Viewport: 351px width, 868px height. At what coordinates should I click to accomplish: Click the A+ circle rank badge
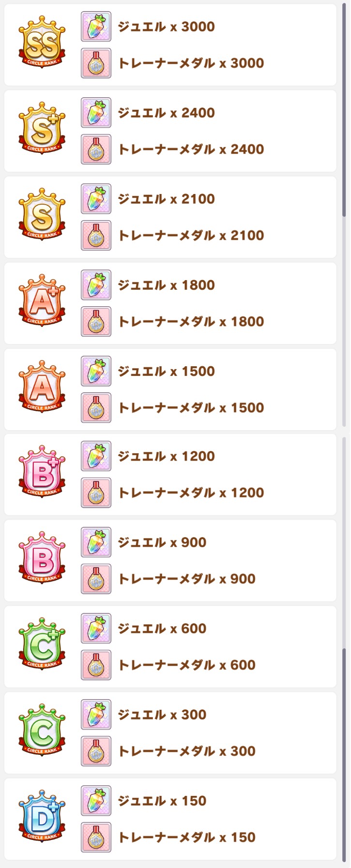click(x=42, y=300)
